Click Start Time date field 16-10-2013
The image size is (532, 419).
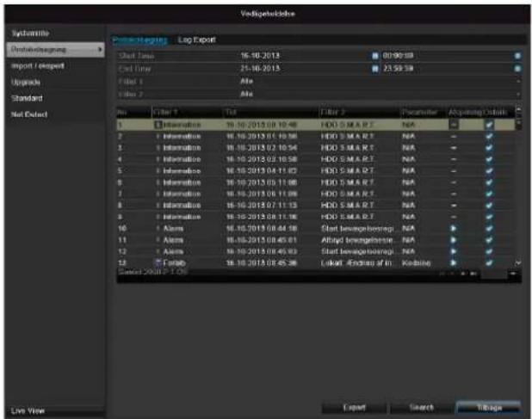pyautogui.click(x=260, y=56)
